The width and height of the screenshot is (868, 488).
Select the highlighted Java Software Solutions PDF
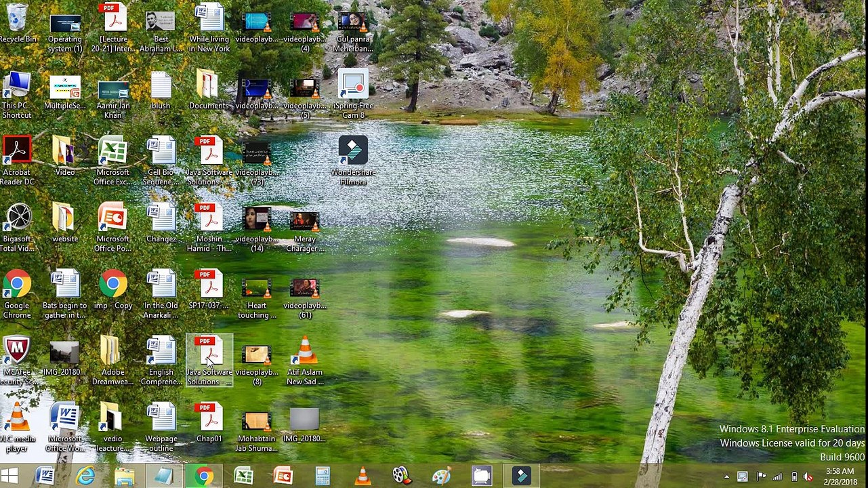(x=209, y=361)
